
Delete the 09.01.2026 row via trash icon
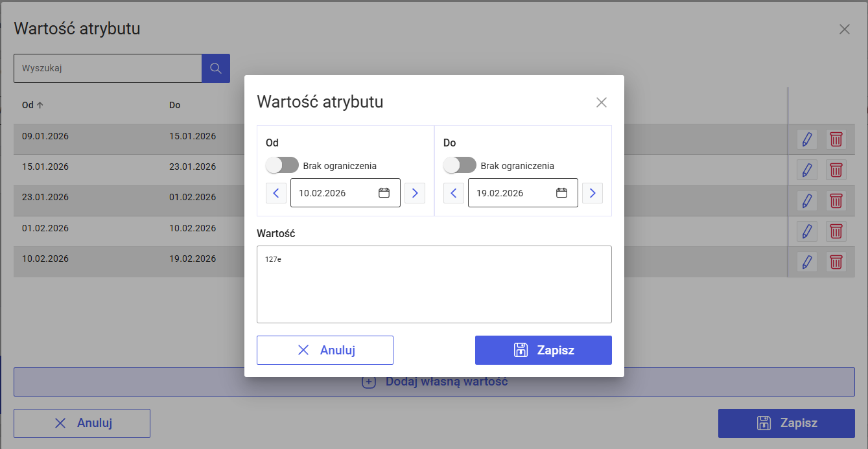point(836,139)
